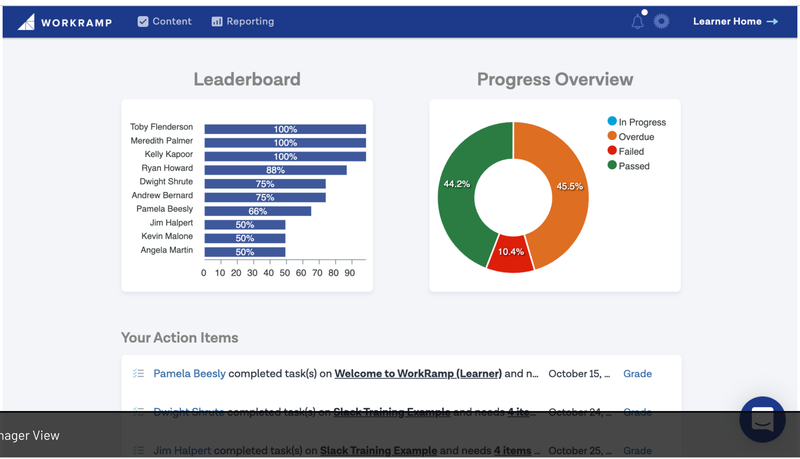
Task: Open the chat widget bubble
Action: pos(762,419)
